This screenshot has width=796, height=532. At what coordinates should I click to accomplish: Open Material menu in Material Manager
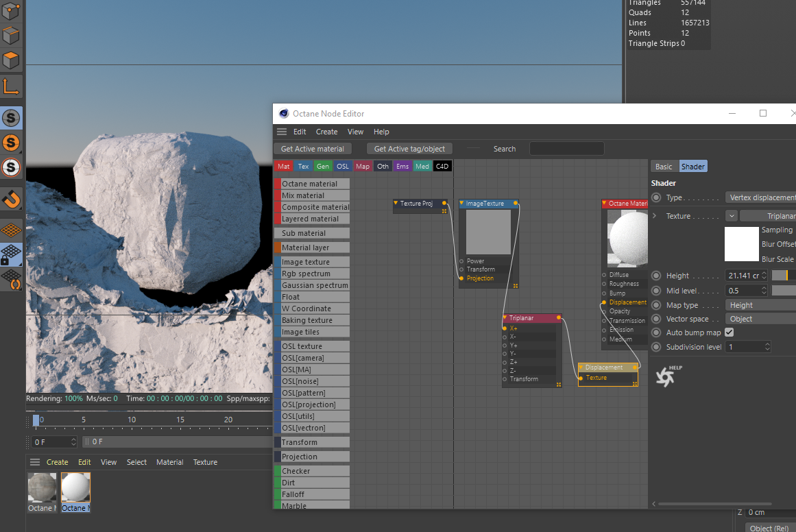click(x=169, y=462)
